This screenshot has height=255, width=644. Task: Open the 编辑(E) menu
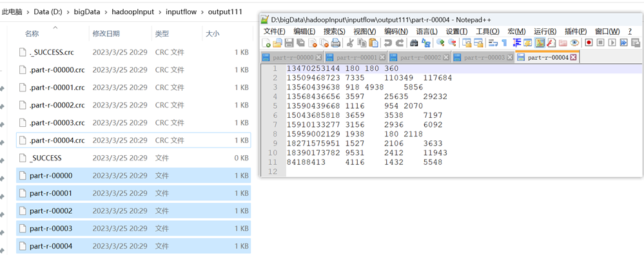click(304, 31)
